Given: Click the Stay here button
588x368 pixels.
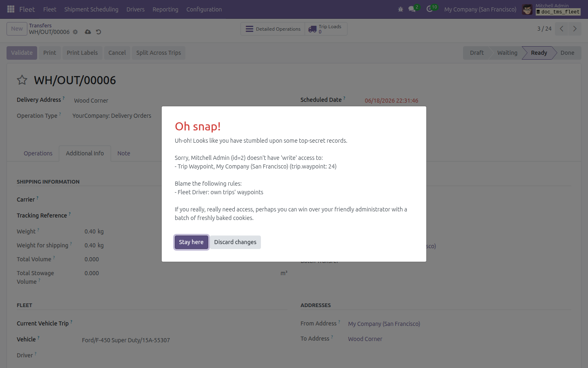Looking at the screenshot, I should 191,242.
